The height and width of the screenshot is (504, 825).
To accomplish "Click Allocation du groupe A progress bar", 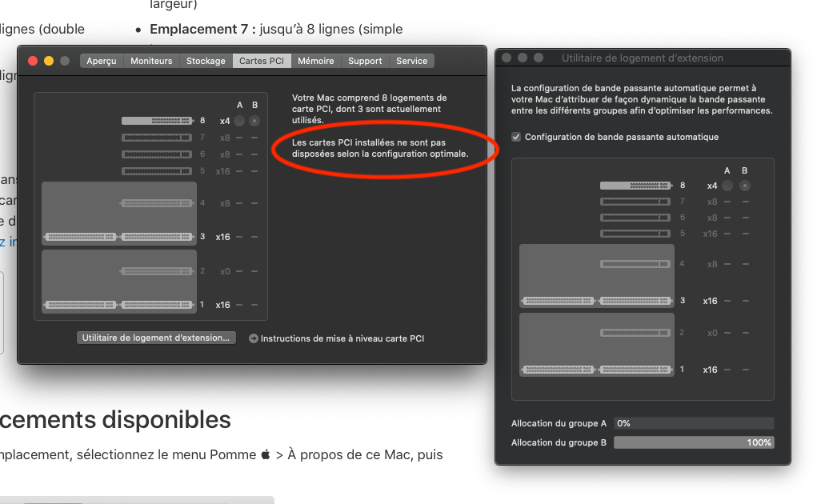I will [x=694, y=423].
